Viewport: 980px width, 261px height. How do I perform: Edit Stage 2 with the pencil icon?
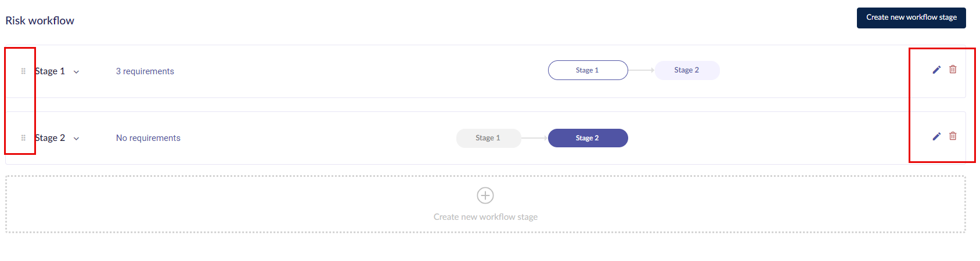click(x=936, y=136)
